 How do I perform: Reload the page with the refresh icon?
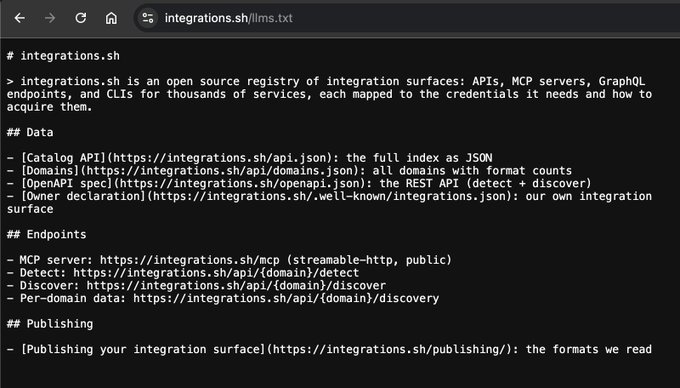[x=81, y=18]
